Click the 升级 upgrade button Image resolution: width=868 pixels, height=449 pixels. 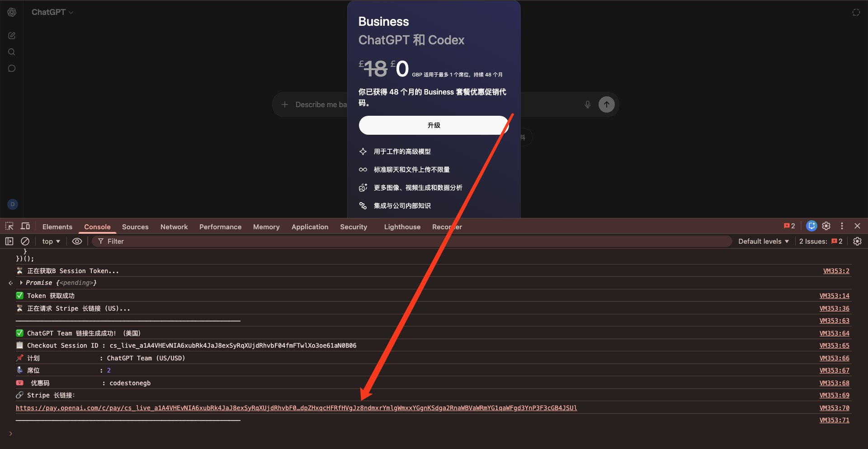pyautogui.click(x=434, y=125)
